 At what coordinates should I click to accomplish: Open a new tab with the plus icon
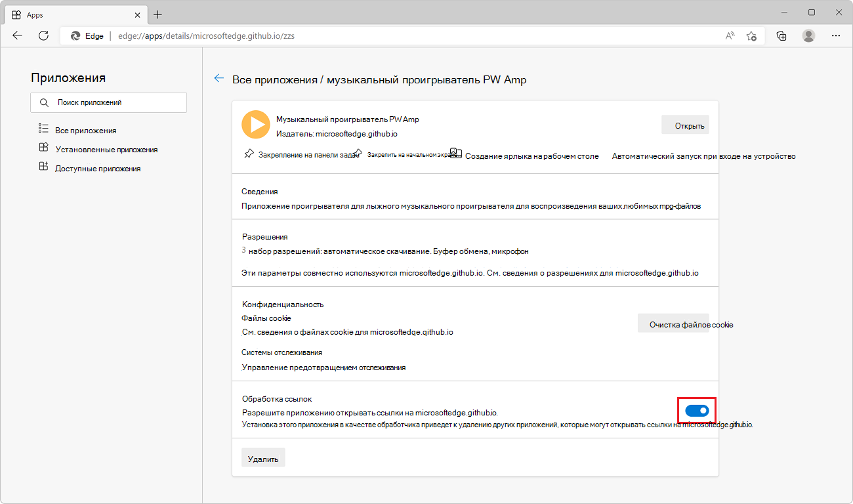(x=157, y=14)
